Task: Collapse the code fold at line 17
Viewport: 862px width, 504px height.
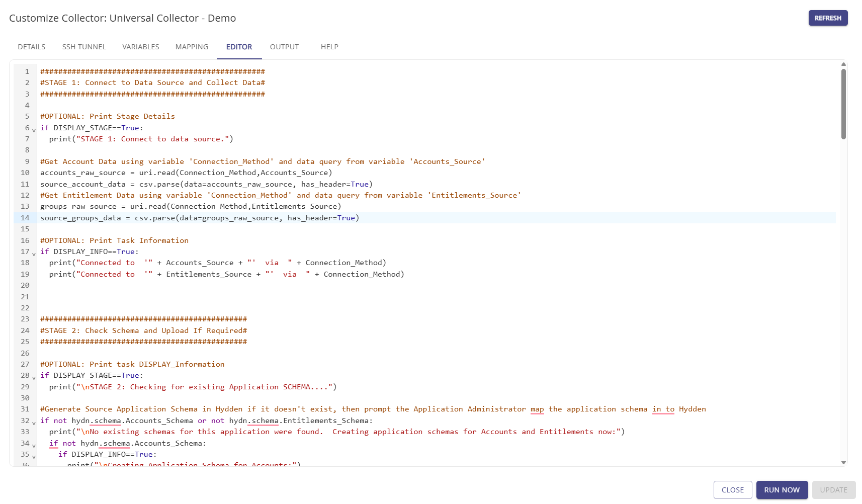Action: [x=34, y=254]
